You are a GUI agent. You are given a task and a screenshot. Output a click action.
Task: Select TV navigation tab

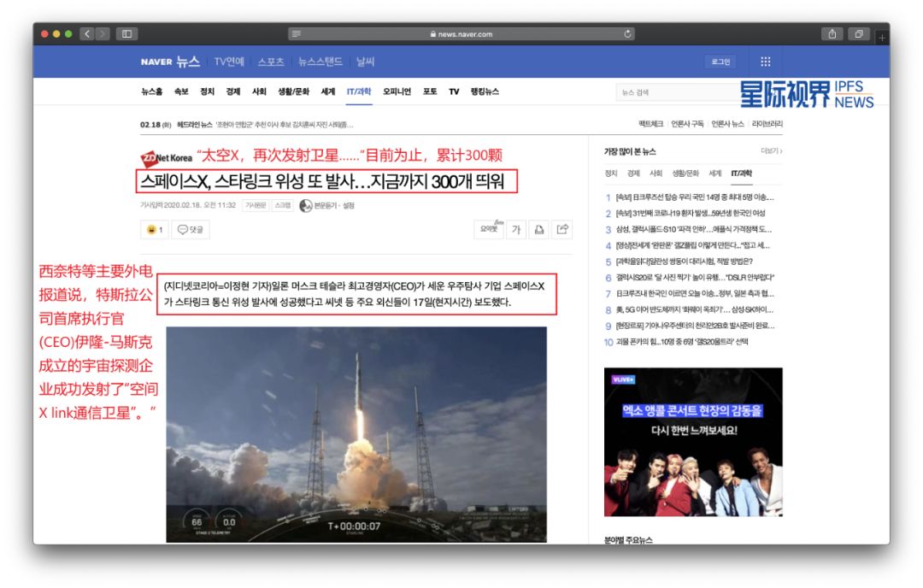454,91
